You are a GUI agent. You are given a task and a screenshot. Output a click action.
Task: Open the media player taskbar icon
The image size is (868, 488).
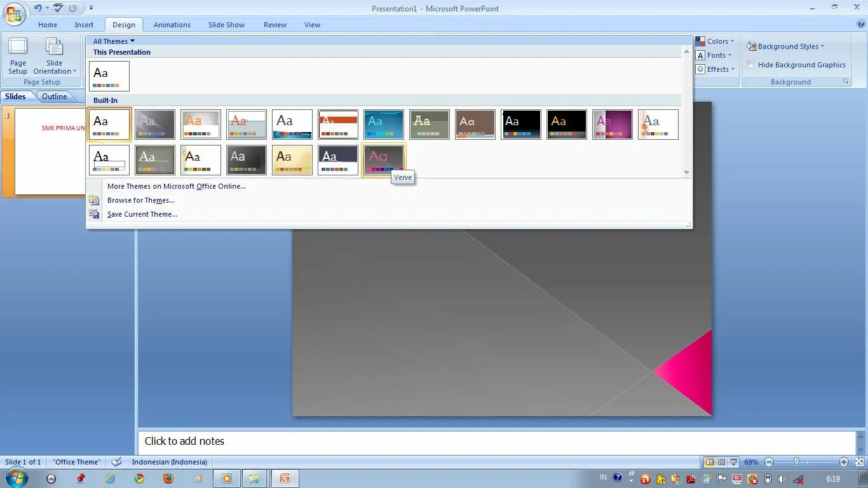pos(226,478)
